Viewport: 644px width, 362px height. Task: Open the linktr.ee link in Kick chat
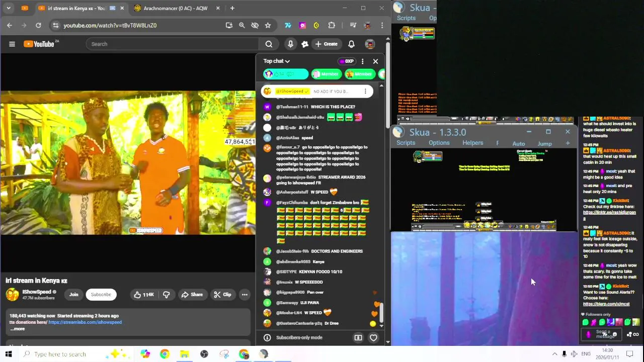tap(609, 215)
